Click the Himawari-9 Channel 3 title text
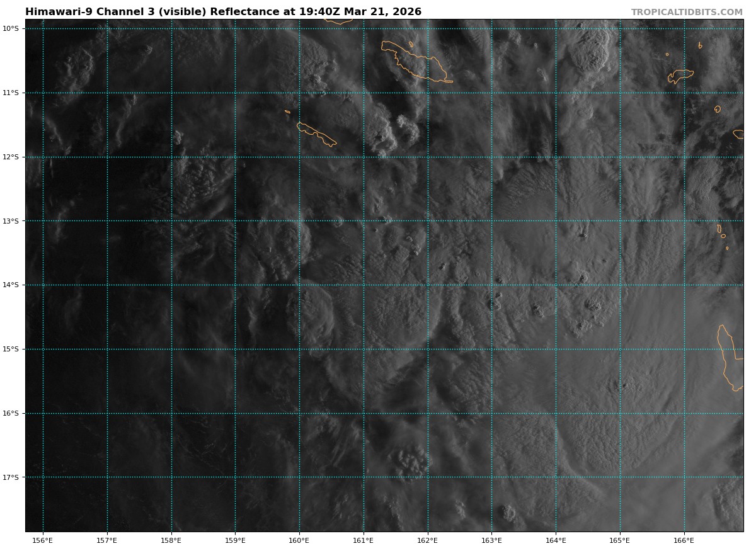This screenshot has height=546, width=756. coord(223,12)
